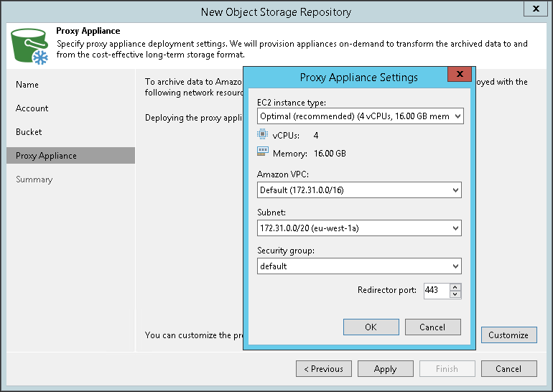Expand the Amazon VPC dropdown
Viewport: 553px width, 392px height.
(359, 190)
